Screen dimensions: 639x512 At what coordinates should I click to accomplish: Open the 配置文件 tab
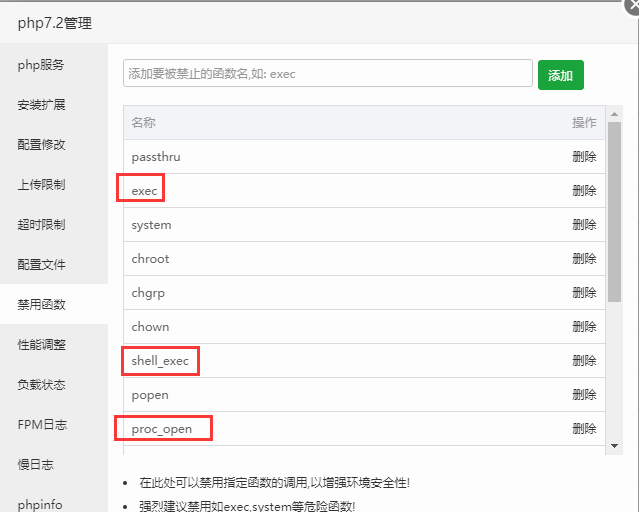[x=54, y=264]
